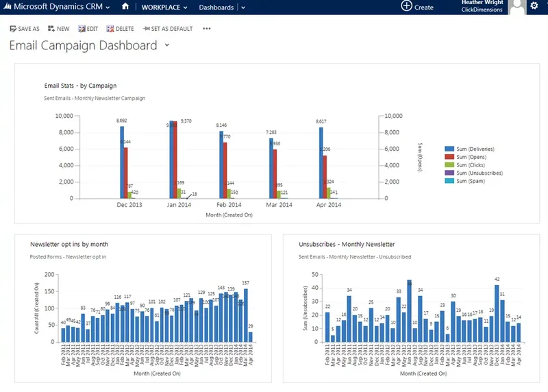Click the Apr 2014 Deliveries bar
This screenshot has height=392, width=548.
[x=321, y=163]
